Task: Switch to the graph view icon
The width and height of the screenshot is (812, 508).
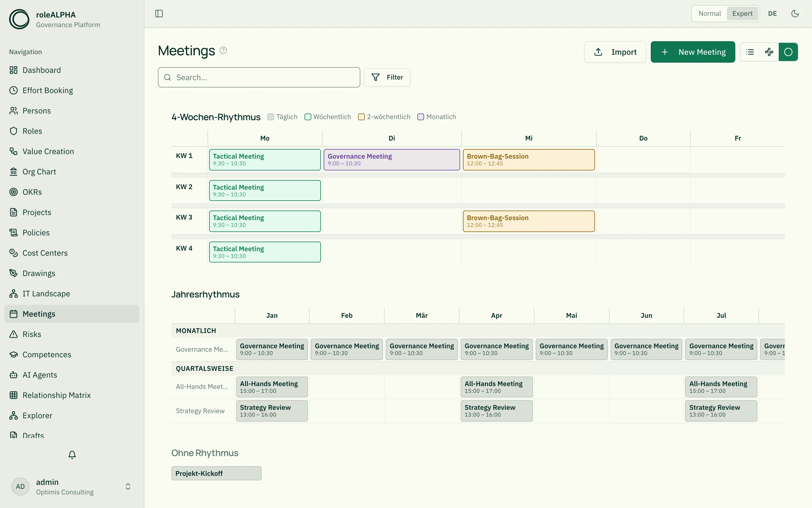Action: click(x=769, y=52)
